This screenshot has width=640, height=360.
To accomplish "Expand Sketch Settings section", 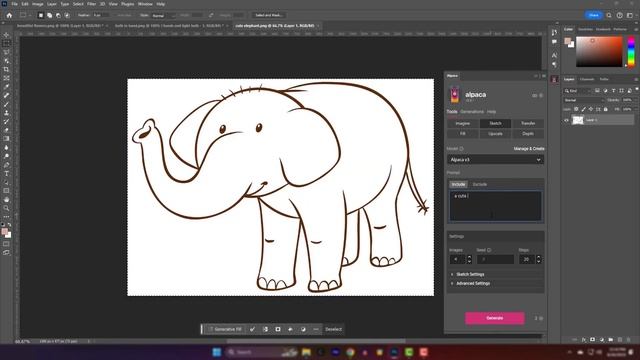I will (x=469, y=274).
